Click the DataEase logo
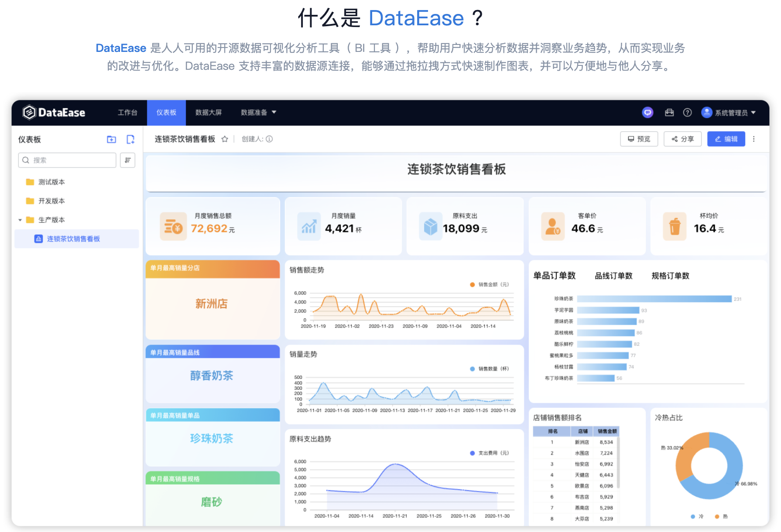This screenshot has height=532, width=781. coord(54,113)
